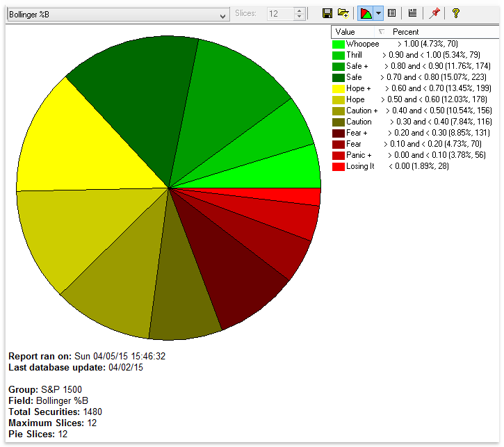Click the '> 0.30 and < 0.40 (7.84%, 116)' value
This screenshot has height=447, width=504.
[441, 122]
